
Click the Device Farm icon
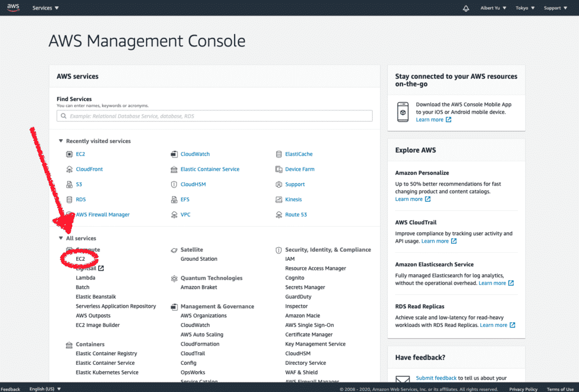279,169
